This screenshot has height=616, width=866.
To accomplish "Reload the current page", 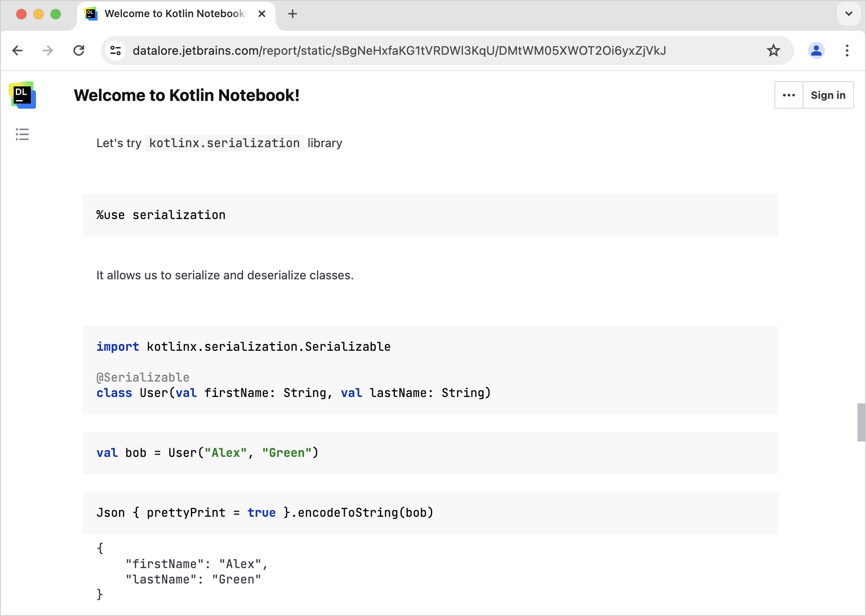I will tap(79, 50).
